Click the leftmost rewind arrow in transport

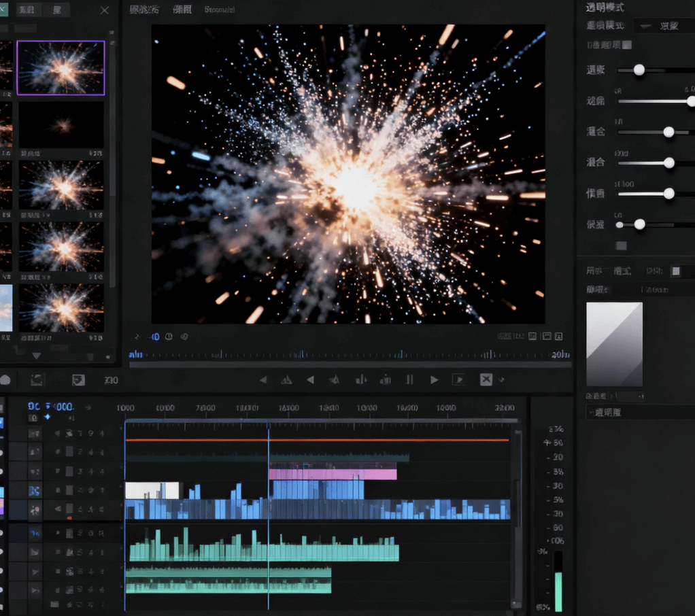coord(263,380)
